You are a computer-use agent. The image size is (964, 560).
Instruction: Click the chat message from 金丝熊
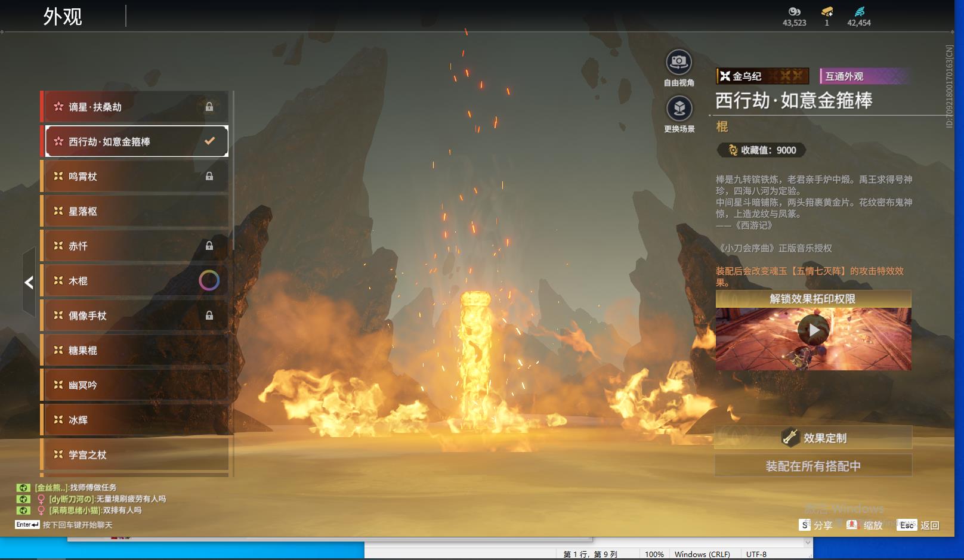76,487
